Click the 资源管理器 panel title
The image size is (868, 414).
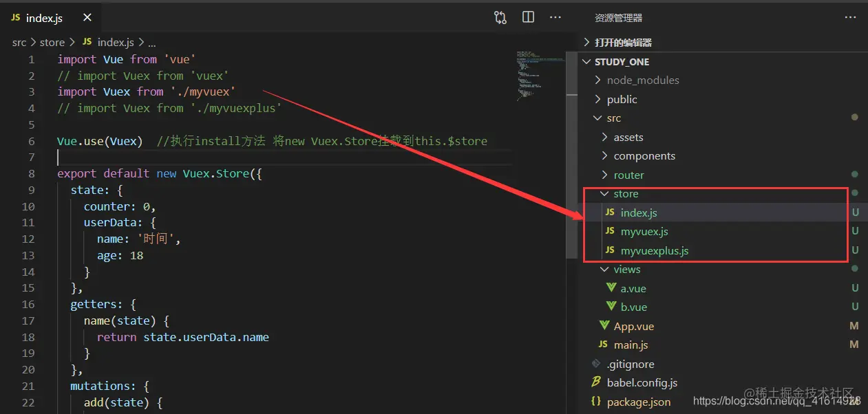[x=618, y=18]
